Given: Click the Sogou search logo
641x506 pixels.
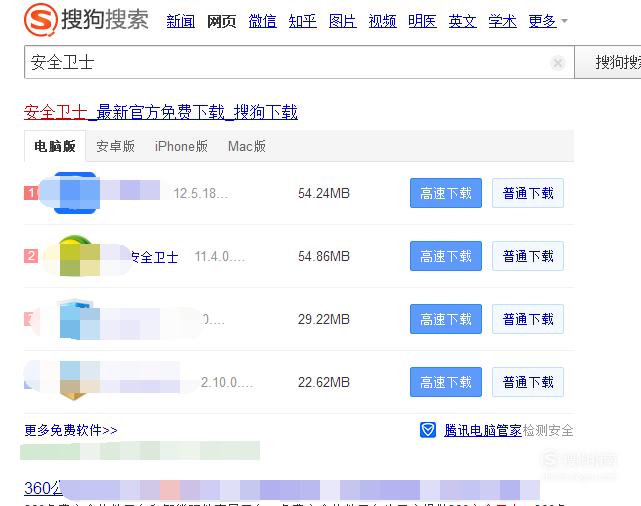Looking at the screenshot, I should [x=86, y=19].
